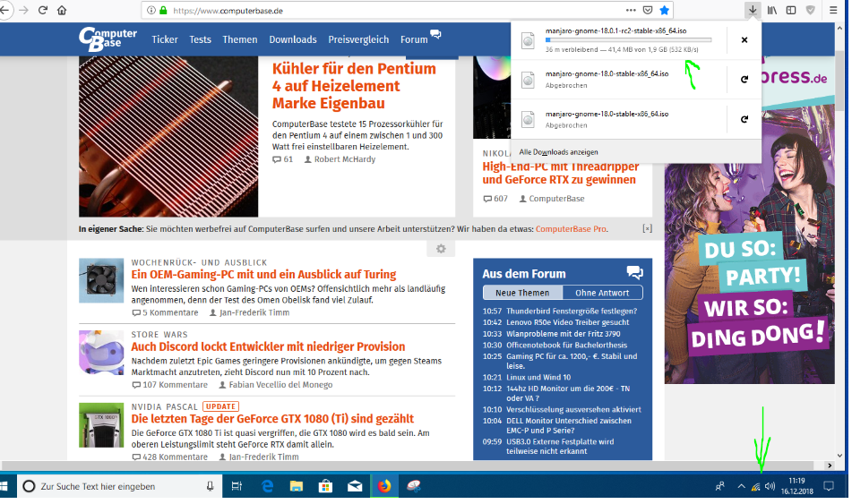Open the downloads arrow button

pos(753,11)
